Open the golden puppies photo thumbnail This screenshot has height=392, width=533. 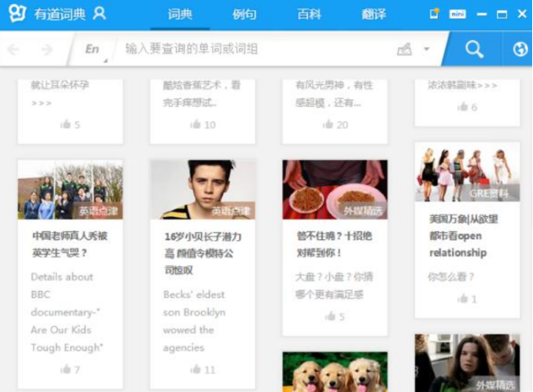click(x=334, y=372)
